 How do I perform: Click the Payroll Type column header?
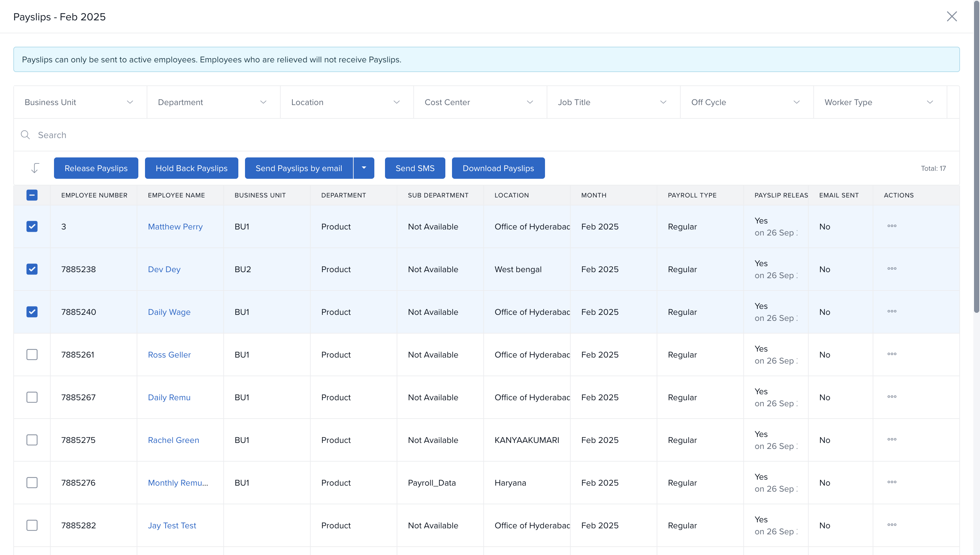tap(692, 195)
